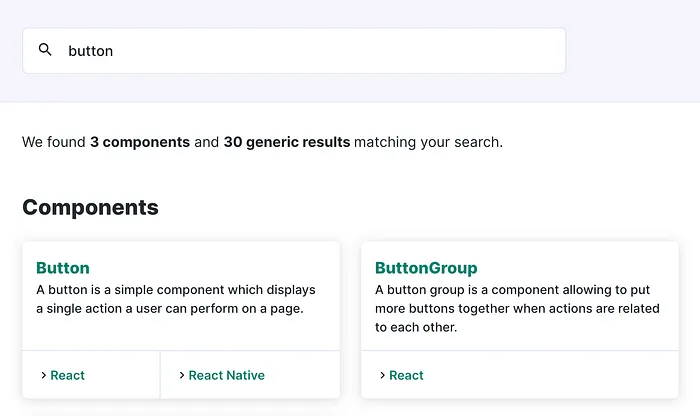Open the Button component title link
The width and height of the screenshot is (700, 416).
point(63,268)
